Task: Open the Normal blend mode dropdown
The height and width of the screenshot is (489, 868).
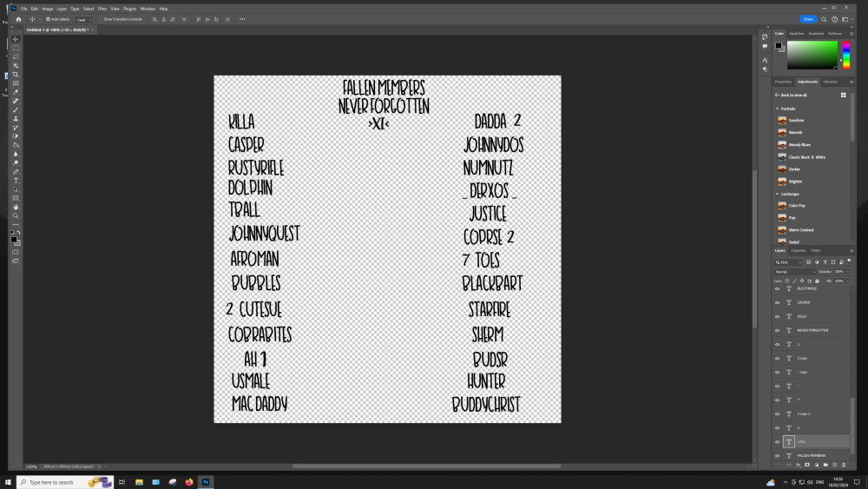Action: pyautogui.click(x=795, y=272)
